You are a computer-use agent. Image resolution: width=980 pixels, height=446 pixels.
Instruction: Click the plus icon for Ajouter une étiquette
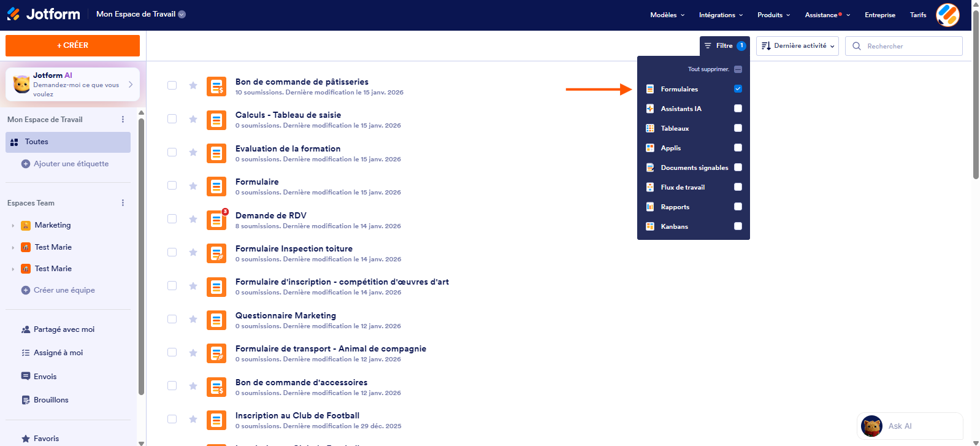[26, 164]
